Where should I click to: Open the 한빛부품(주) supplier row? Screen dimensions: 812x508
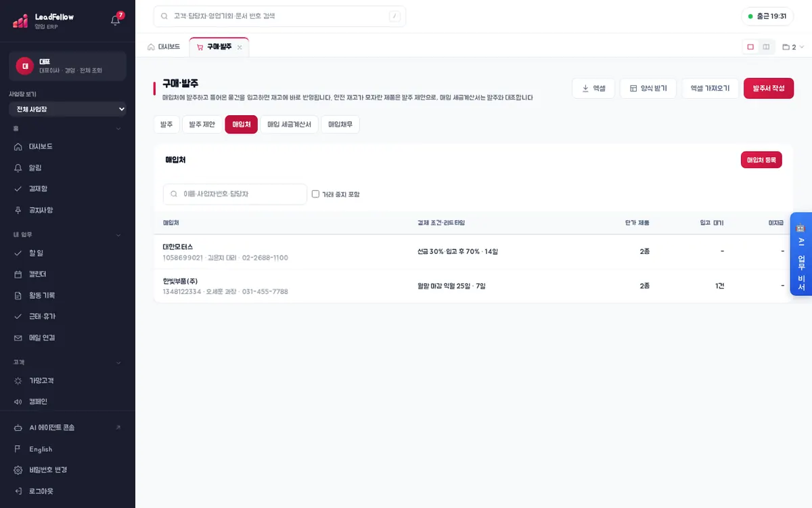[x=473, y=286]
